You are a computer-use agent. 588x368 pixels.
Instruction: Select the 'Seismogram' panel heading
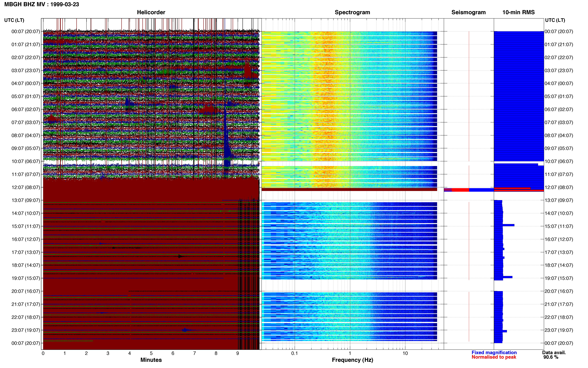(468, 12)
